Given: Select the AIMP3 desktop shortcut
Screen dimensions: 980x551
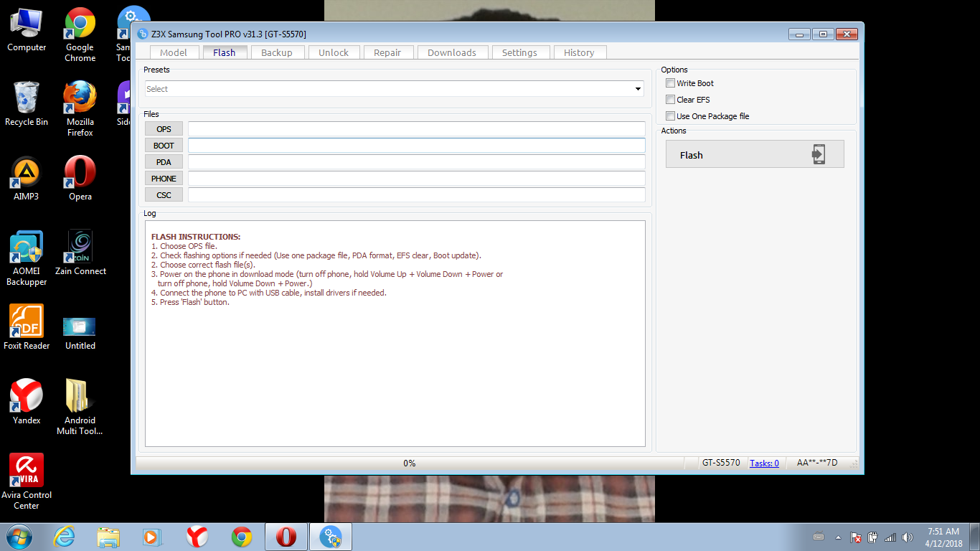Looking at the screenshot, I should coord(27,179).
